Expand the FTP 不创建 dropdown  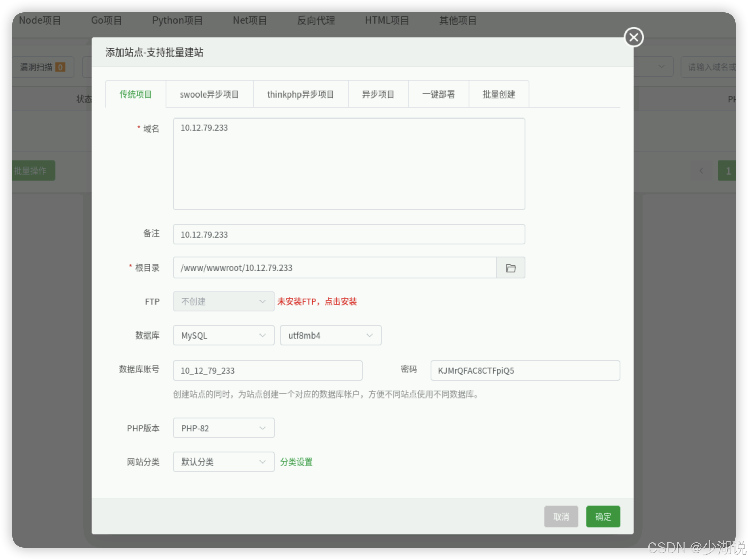(224, 301)
